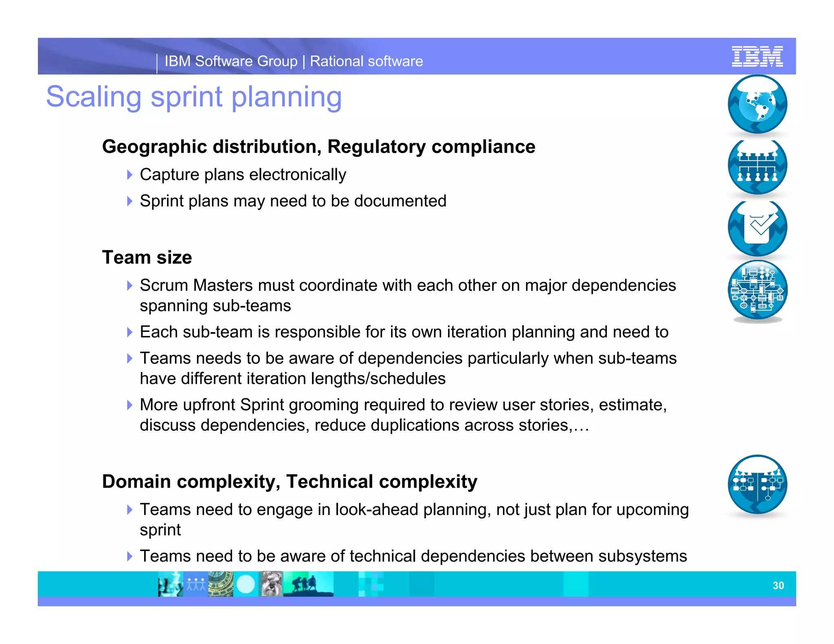Click bullet 'Sprint plans may need to be documented'
This screenshot has height=644, width=834.
(293, 201)
